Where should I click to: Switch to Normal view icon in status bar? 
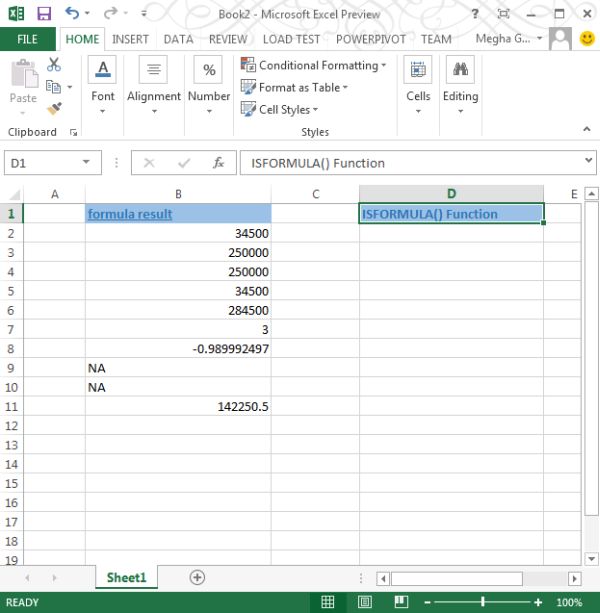pos(328,602)
